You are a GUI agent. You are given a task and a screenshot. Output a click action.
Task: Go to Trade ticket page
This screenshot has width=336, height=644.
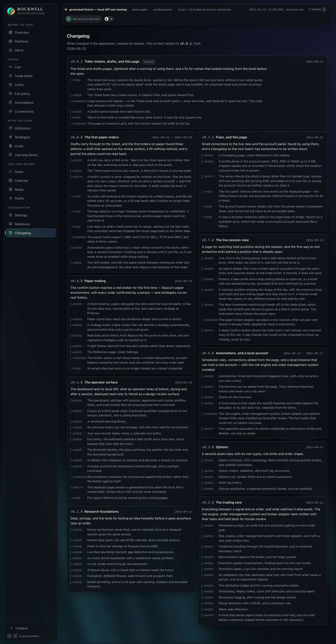(x=31, y=76)
